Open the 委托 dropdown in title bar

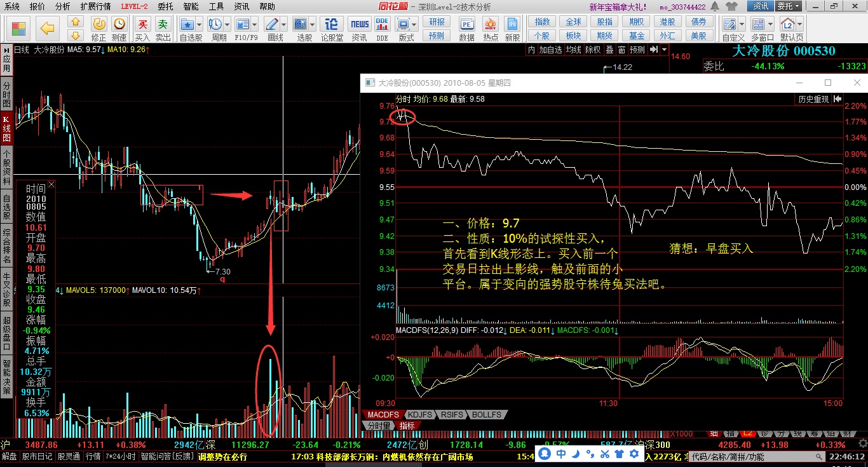point(789,6)
